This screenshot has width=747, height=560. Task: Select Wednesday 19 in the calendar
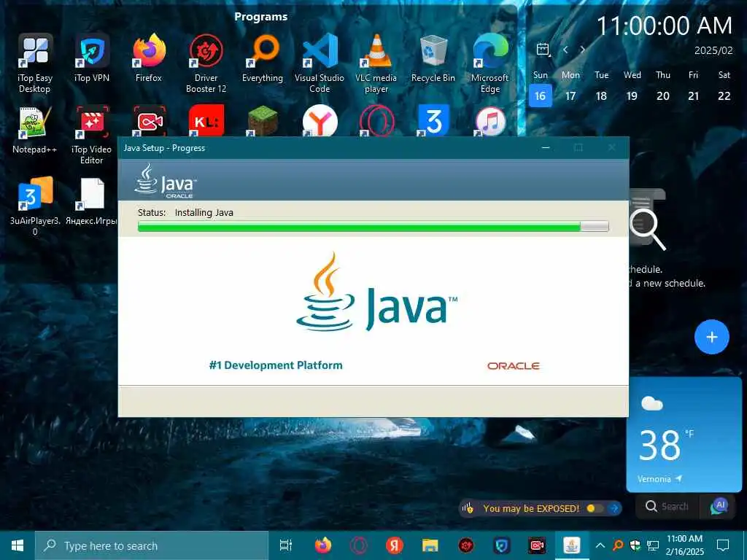pyautogui.click(x=632, y=96)
